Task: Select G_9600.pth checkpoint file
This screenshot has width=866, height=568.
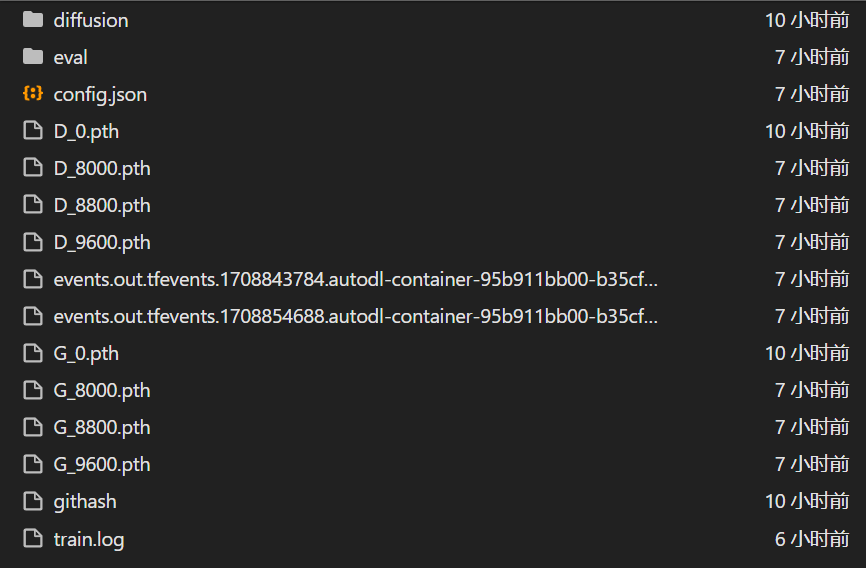Action: [x=102, y=464]
